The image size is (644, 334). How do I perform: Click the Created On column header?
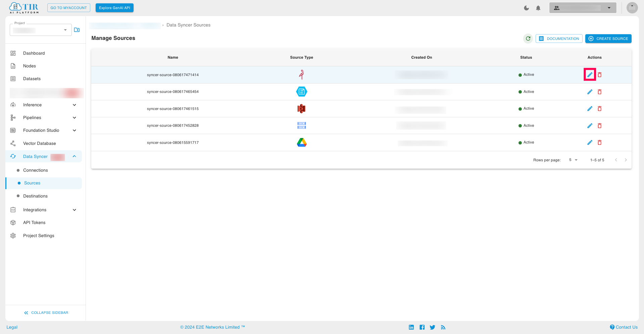point(422,57)
